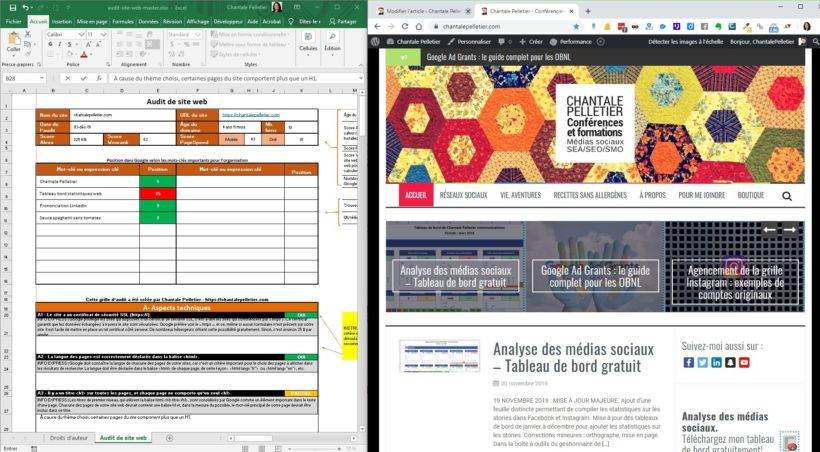Open Google Ad Grants guide slide thumbnail
820x452 pixels.
point(595,267)
